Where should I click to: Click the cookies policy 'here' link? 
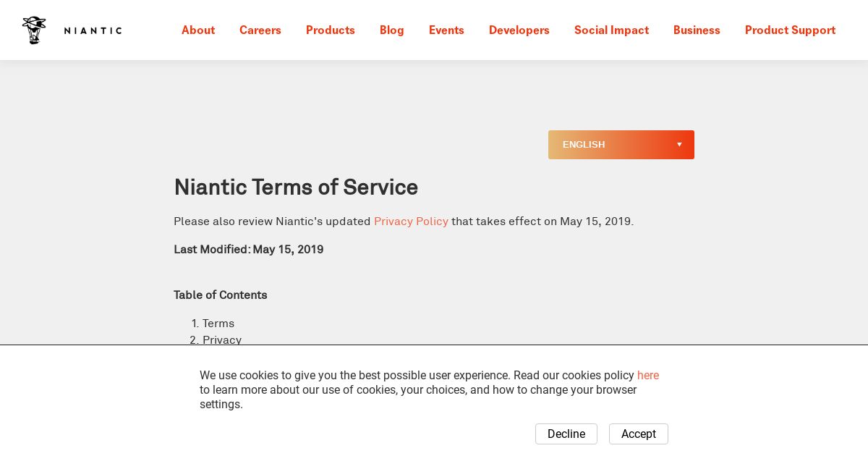tap(648, 375)
